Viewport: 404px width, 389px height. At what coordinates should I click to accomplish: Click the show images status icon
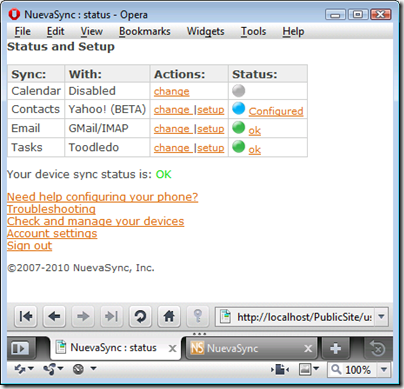tap(305, 369)
